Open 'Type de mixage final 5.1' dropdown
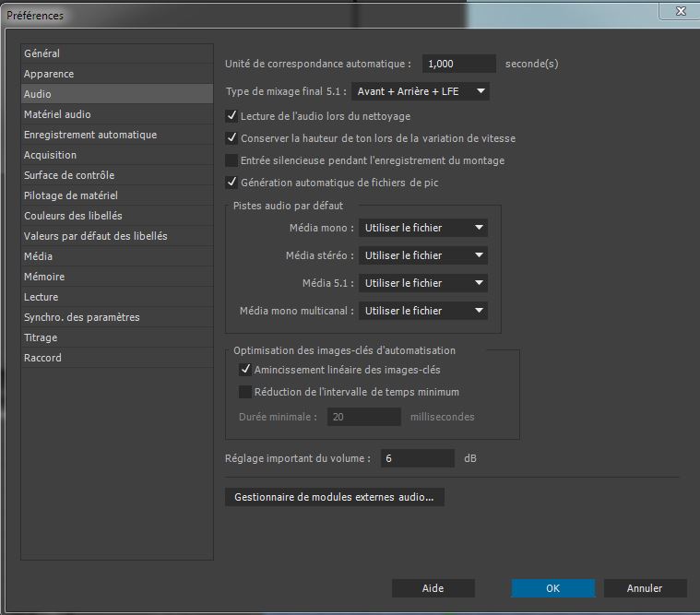This screenshot has width=700, height=615. click(420, 91)
